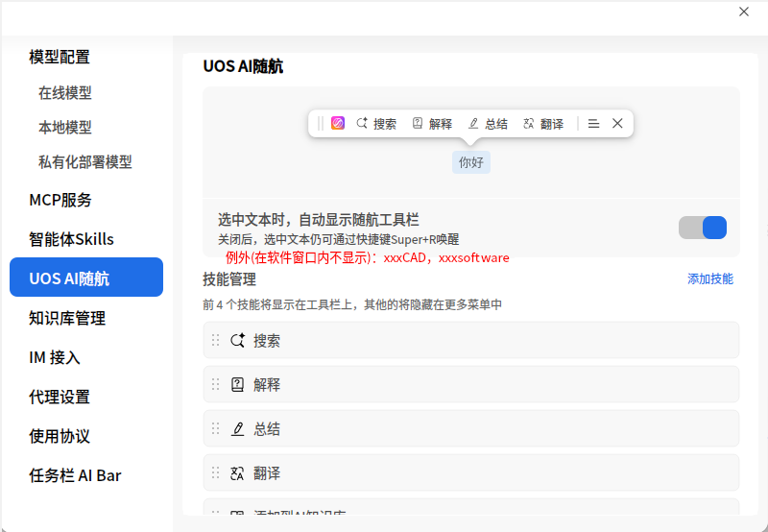Close the preview toolbar with its X icon

617,123
